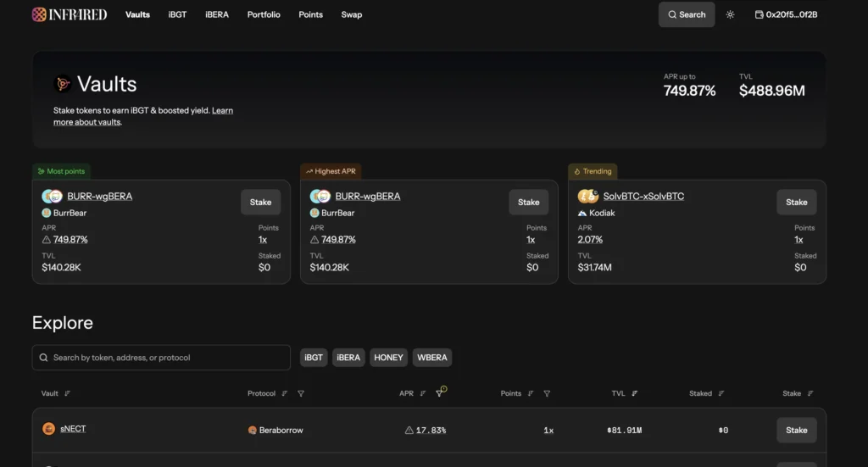
Task: Stake in the Most points BURR-wgBERA card
Action: tap(260, 202)
